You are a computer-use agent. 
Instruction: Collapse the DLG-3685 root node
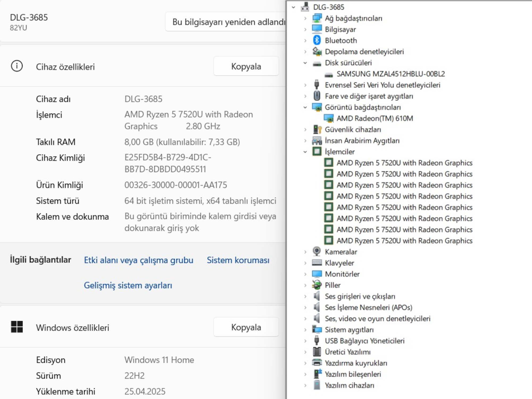(293, 7)
